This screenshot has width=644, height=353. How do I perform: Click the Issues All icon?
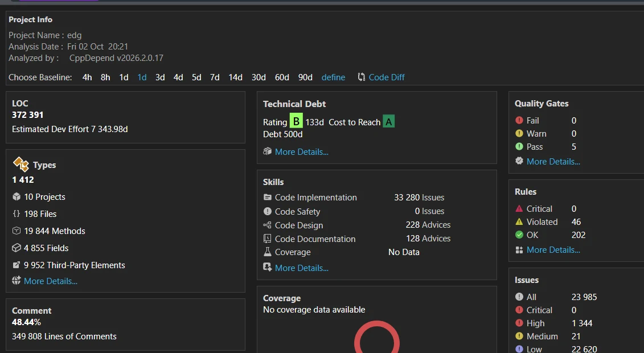519,297
